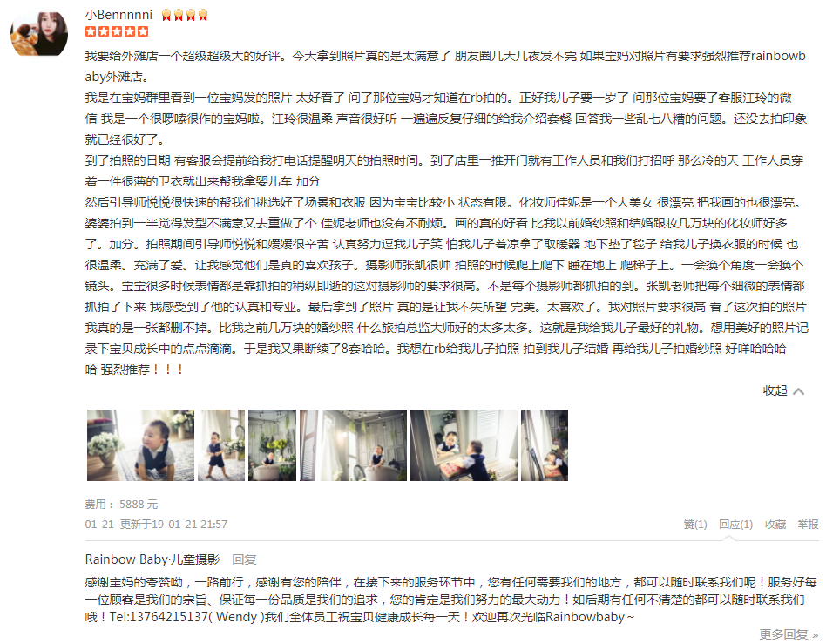The height and width of the screenshot is (644, 826).
Task: Report the review using 举报
Action: (808, 525)
